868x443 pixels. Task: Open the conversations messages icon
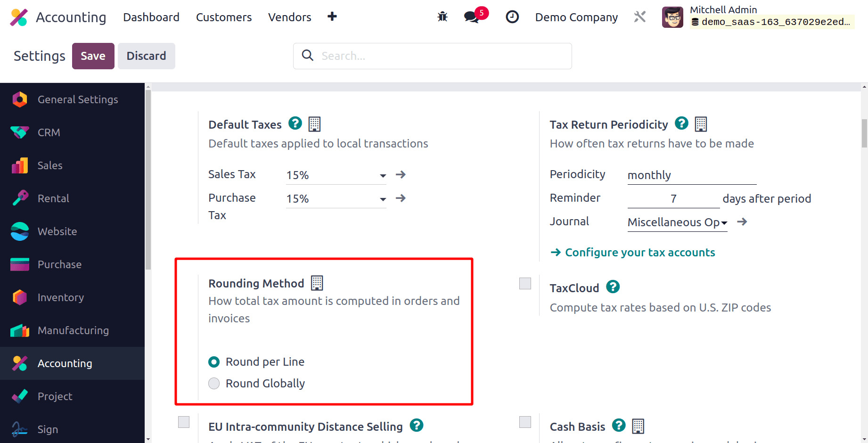point(472,17)
